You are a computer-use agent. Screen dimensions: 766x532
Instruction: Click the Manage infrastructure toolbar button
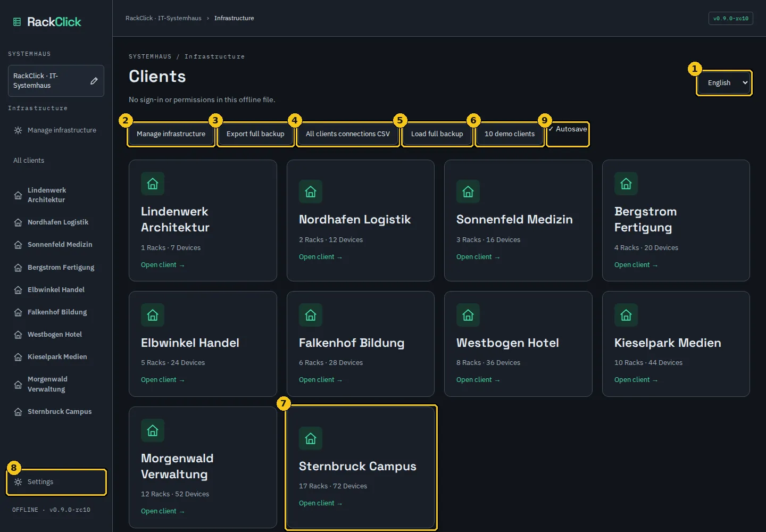point(171,134)
